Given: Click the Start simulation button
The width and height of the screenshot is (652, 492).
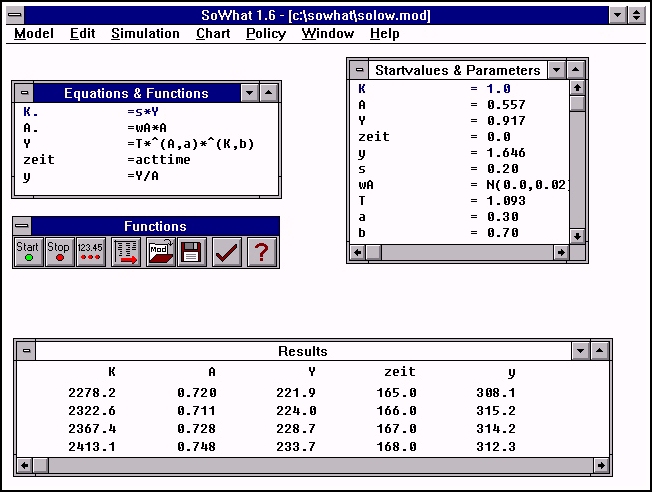Looking at the screenshot, I should [x=28, y=252].
